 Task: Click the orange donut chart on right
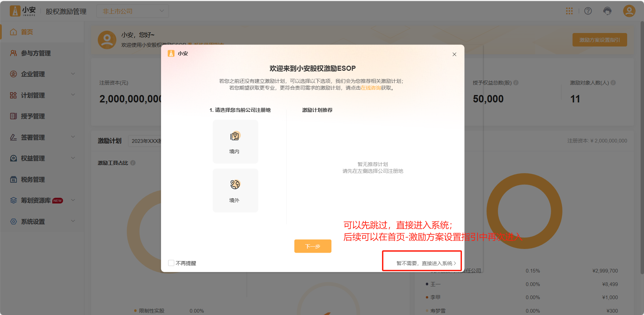click(524, 211)
